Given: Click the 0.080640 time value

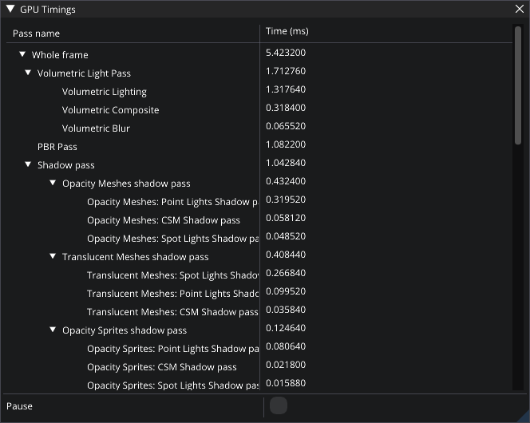Looking at the screenshot, I should tap(286, 346).
